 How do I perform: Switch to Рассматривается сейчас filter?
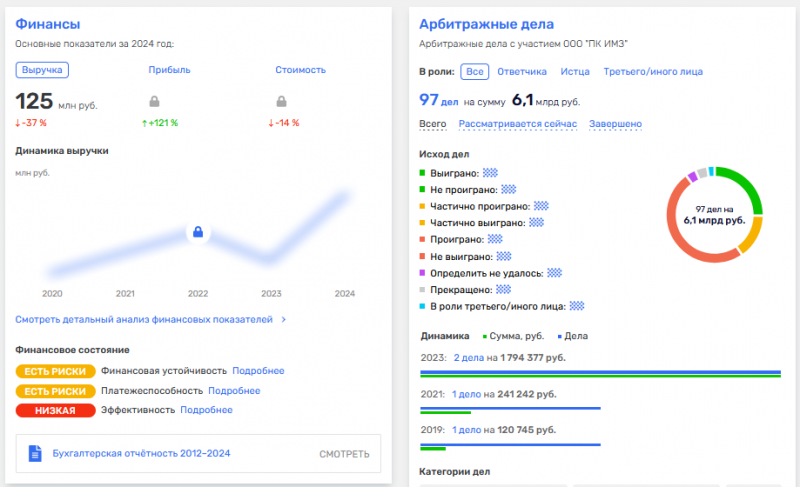(517, 124)
